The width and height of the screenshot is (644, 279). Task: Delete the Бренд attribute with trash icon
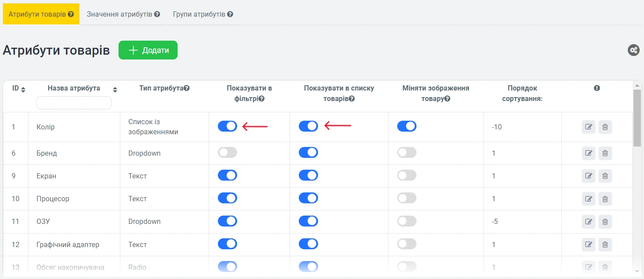point(605,153)
